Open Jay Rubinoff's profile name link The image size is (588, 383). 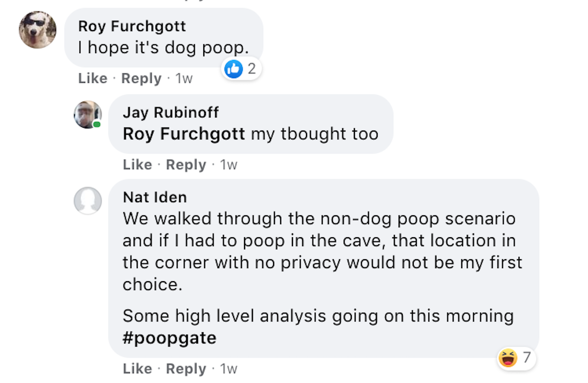(x=171, y=112)
